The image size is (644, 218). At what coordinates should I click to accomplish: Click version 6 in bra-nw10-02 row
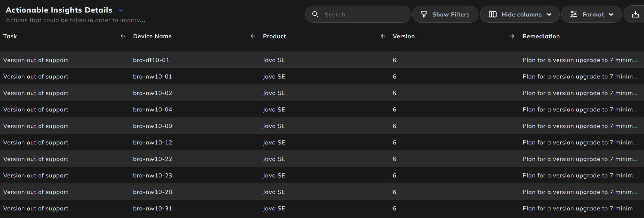coord(394,93)
